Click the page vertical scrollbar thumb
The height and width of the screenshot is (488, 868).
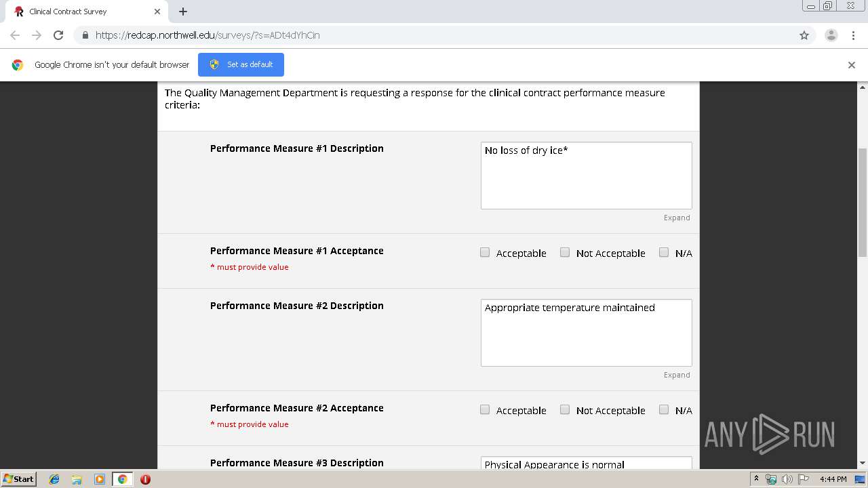tap(863, 201)
